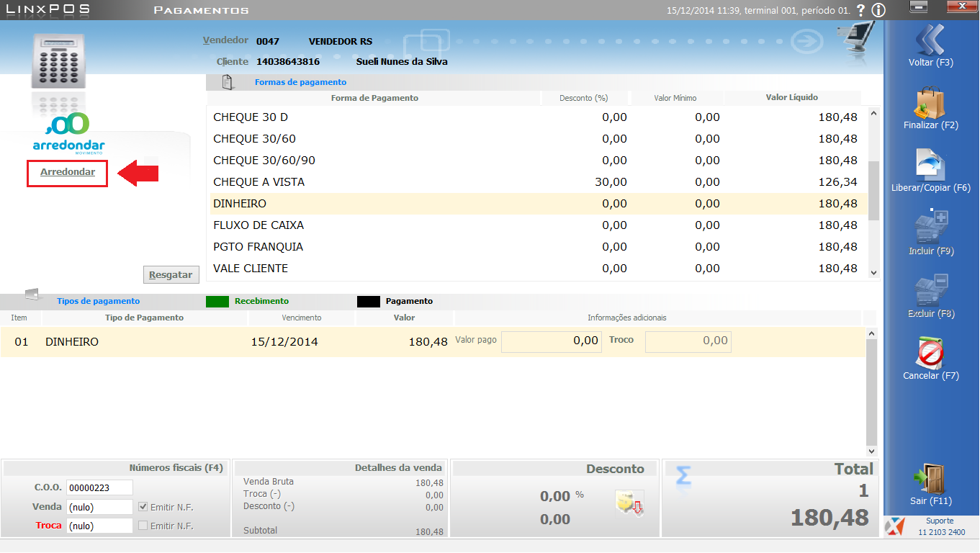980x553 pixels.
Task: Minimize the Linx POS window
Action: [917, 6]
